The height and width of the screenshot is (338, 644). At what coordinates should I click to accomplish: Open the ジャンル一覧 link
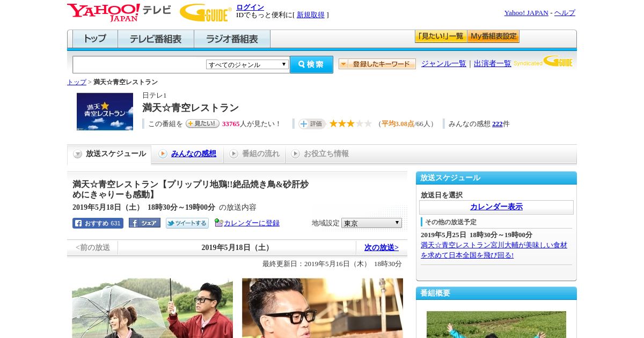click(444, 63)
